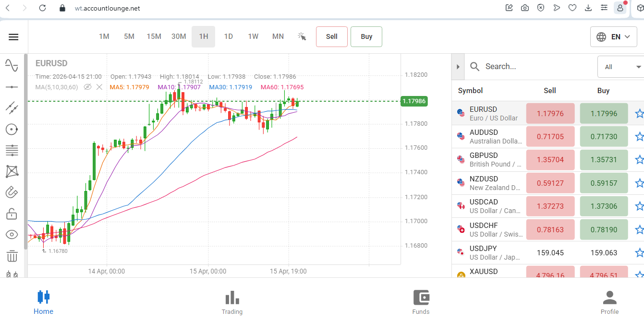The height and width of the screenshot is (322, 644).
Task: Toggle drawings visibility eye in sidebar
Action: 12,235
